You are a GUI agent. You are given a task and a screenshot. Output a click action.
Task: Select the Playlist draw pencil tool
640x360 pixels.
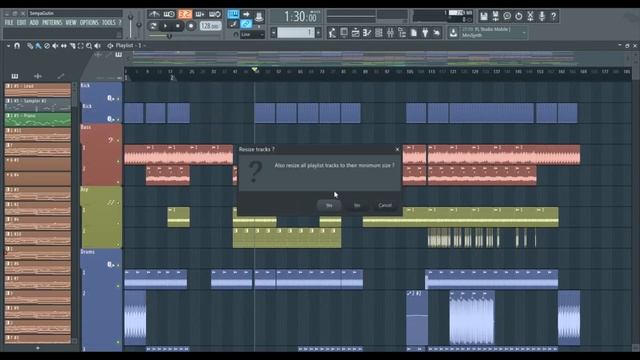point(30,46)
